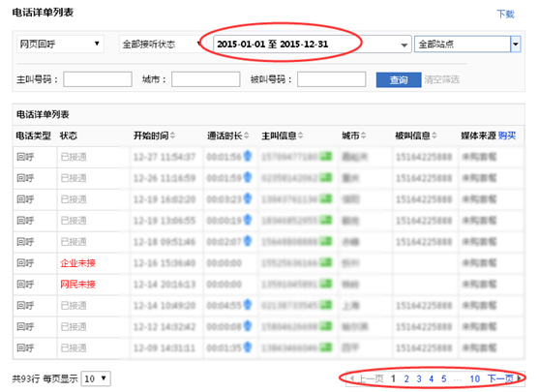The height and width of the screenshot is (392, 539).
Task: Play recording for the 12-12 14:32:42 call
Action: tap(248, 325)
